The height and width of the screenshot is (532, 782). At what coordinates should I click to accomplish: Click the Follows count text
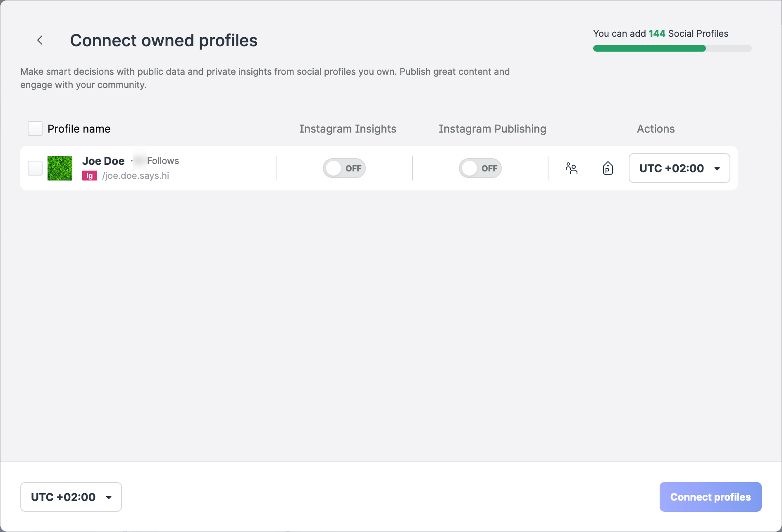coord(162,161)
